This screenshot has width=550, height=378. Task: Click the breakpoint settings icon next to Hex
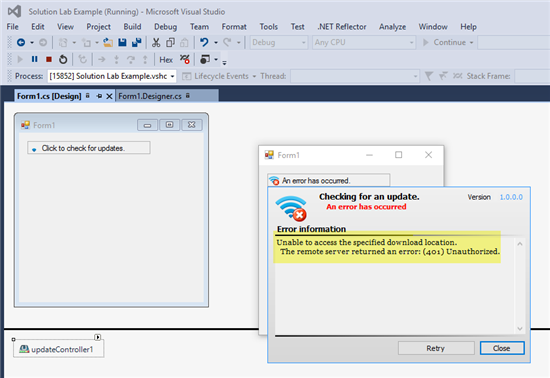(185, 59)
